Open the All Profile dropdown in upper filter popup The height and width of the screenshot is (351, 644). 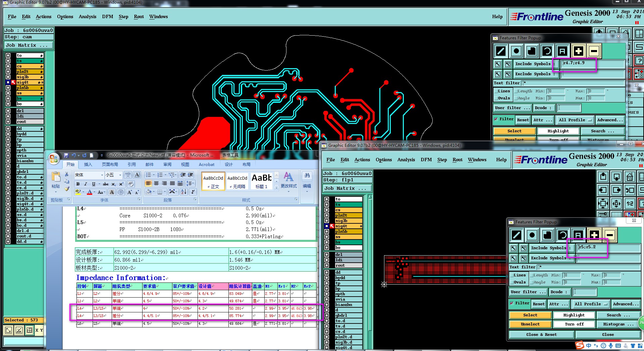[575, 120]
